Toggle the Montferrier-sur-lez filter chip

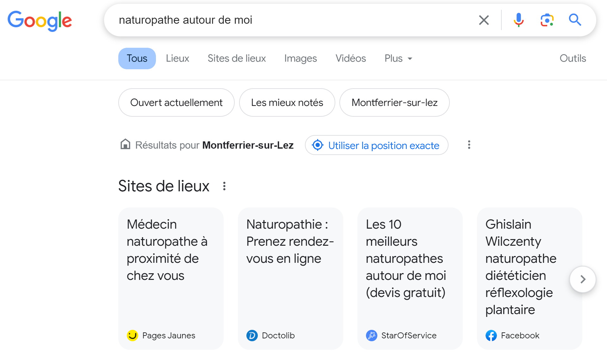pyautogui.click(x=394, y=102)
